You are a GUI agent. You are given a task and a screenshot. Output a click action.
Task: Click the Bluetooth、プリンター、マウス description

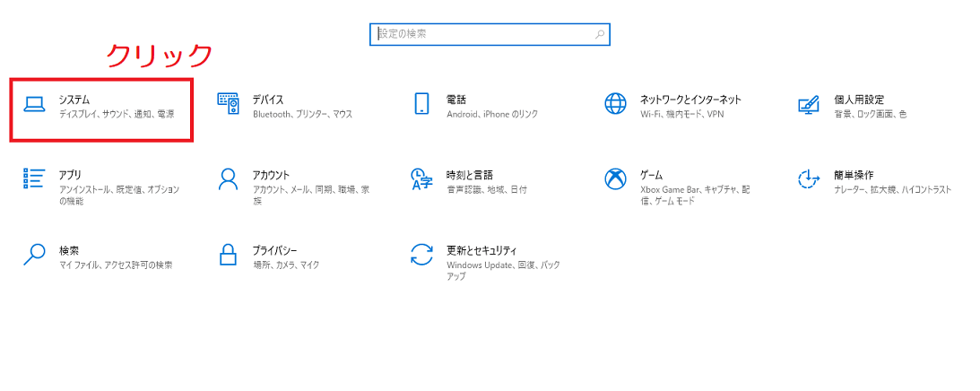point(302,115)
